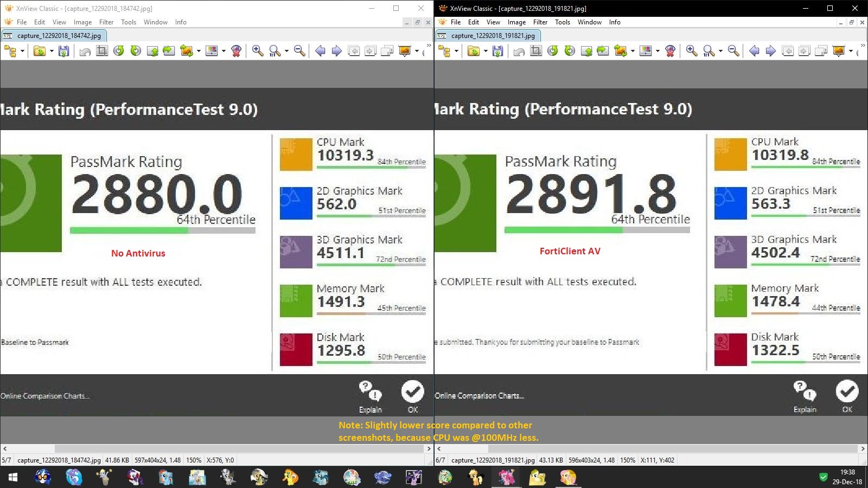Click scroll-left arrow in right window scrollbar
The image size is (868, 488).
point(439,448)
